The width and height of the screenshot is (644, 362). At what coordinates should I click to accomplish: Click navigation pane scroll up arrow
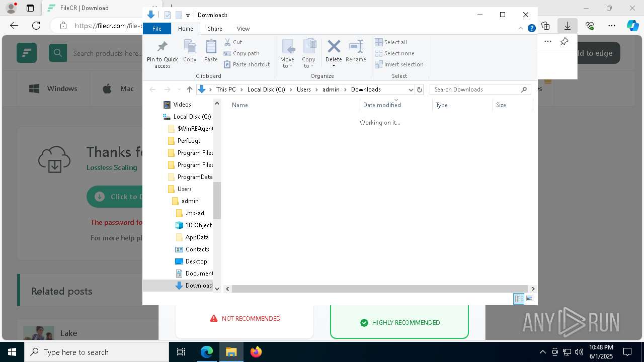click(x=217, y=104)
